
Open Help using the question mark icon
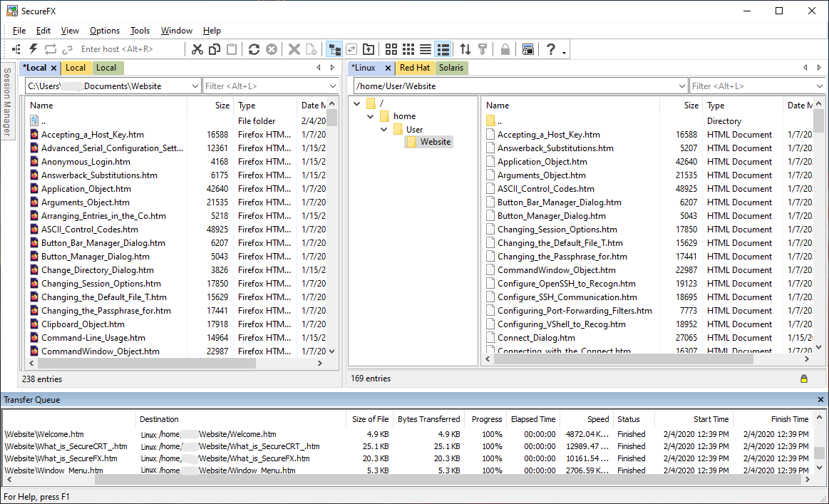click(x=551, y=49)
